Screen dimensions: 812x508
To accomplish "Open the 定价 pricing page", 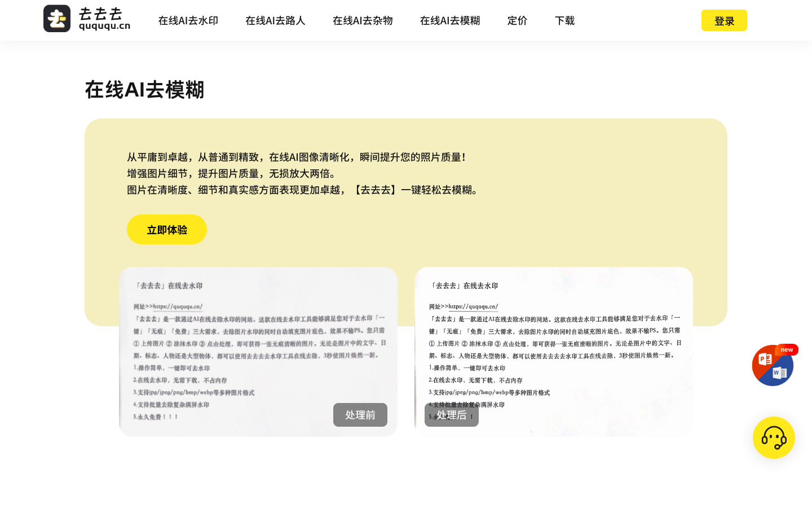I will (x=517, y=21).
